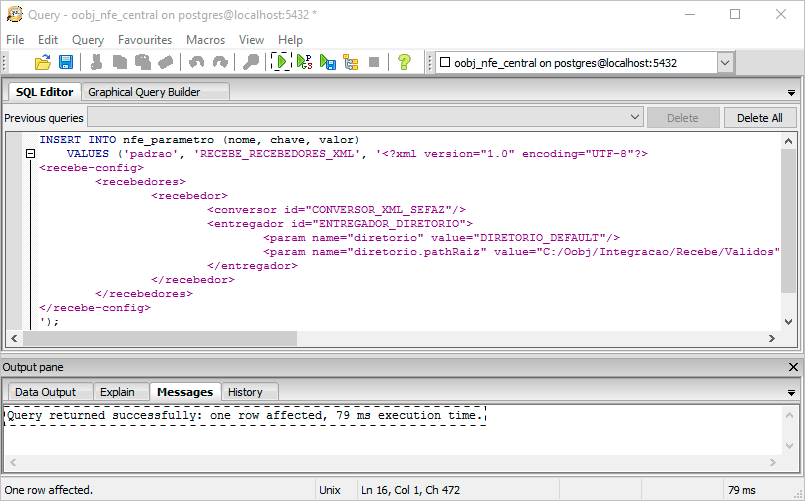Undo last change toolbar icon
Viewport: 805px width, 501px height.
[196, 63]
